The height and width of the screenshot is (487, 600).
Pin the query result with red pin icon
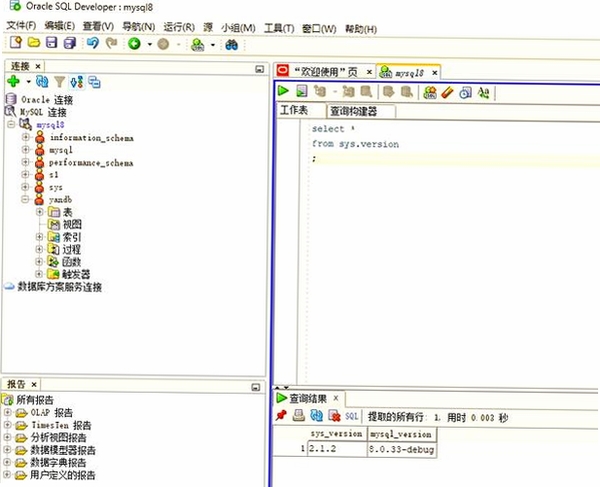click(281, 415)
